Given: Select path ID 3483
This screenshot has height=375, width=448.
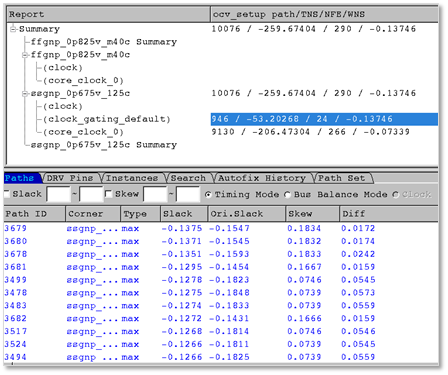Looking at the screenshot, I should coord(15,306).
